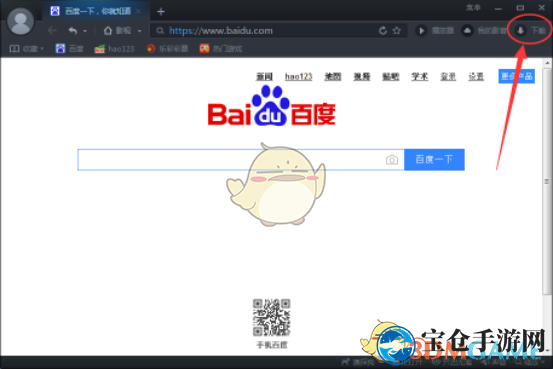Open the user profile avatar
This screenshot has height=369, width=553.
[x=20, y=22]
